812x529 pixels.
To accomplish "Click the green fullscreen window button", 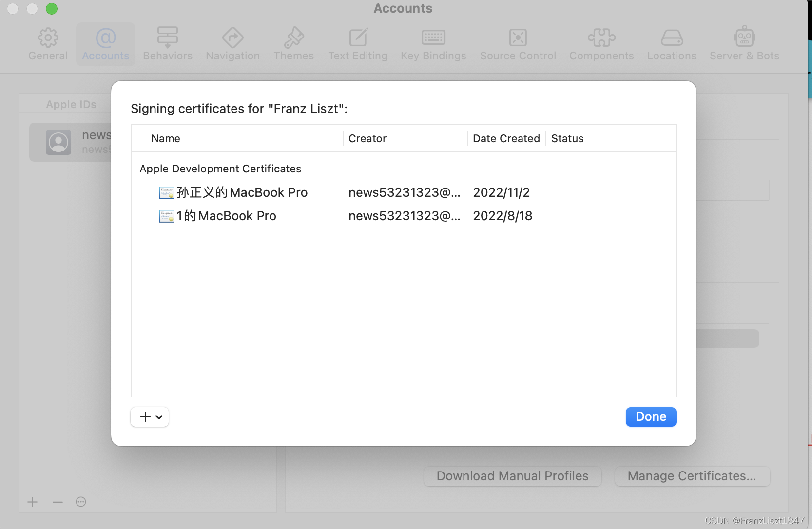I will [52, 9].
